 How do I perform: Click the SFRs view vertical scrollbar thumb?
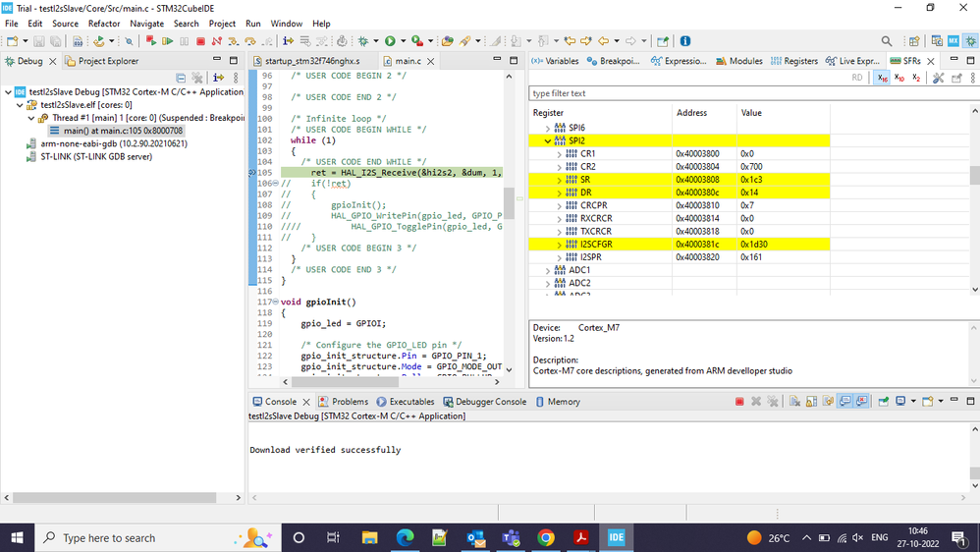[x=974, y=175]
